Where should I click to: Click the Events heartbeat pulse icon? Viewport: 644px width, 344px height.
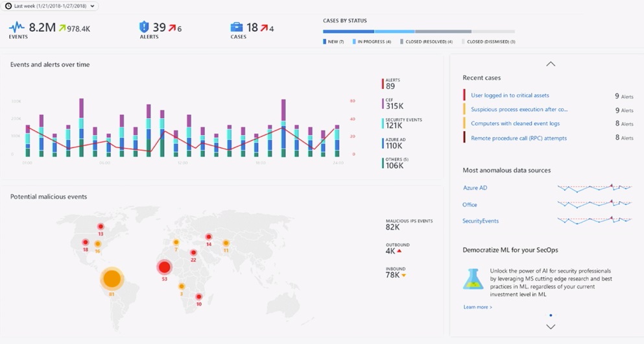(17, 27)
